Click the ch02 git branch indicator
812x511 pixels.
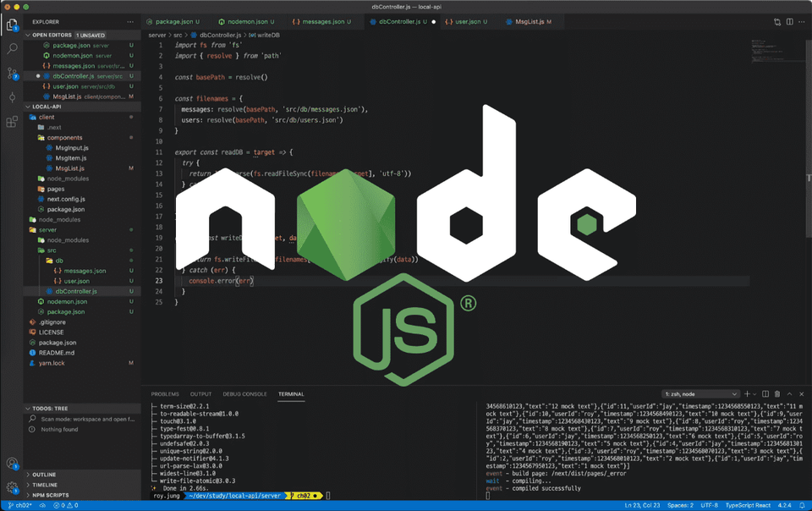pyautogui.click(x=19, y=505)
